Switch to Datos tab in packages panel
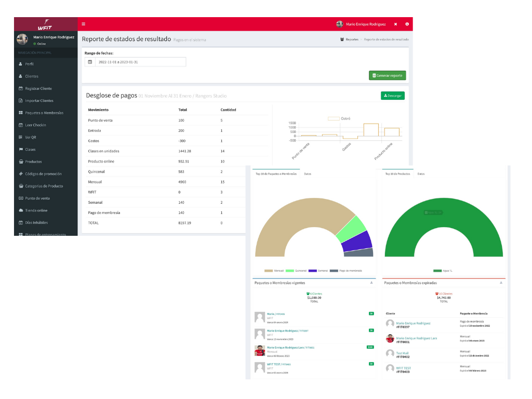The height and width of the screenshot is (399, 532). tap(308, 174)
